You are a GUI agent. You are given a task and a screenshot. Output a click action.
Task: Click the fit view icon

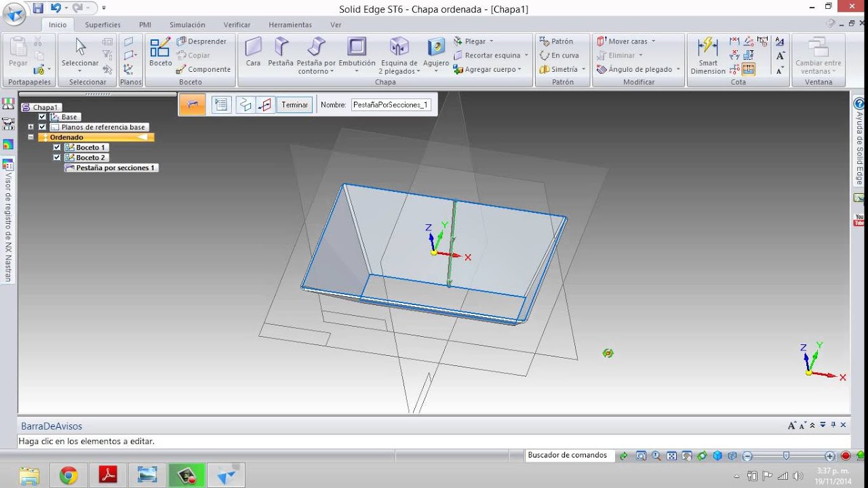671,456
